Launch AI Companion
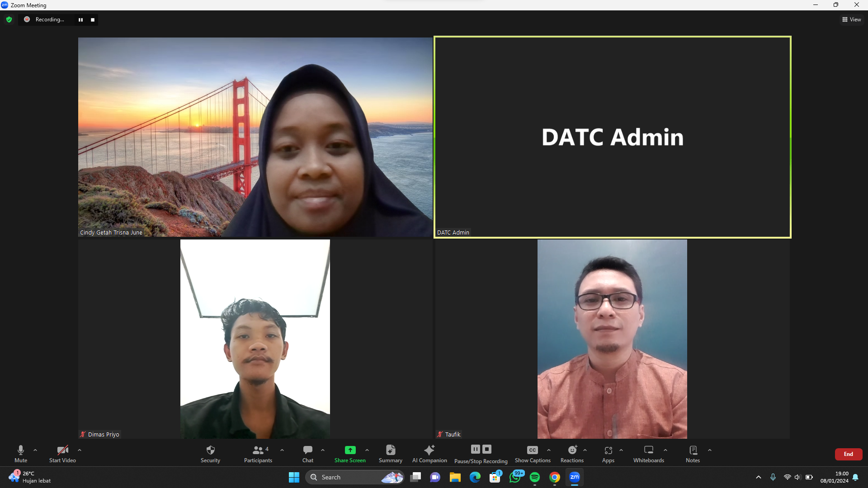The height and width of the screenshot is (488, 868). (x=429, y=454)
